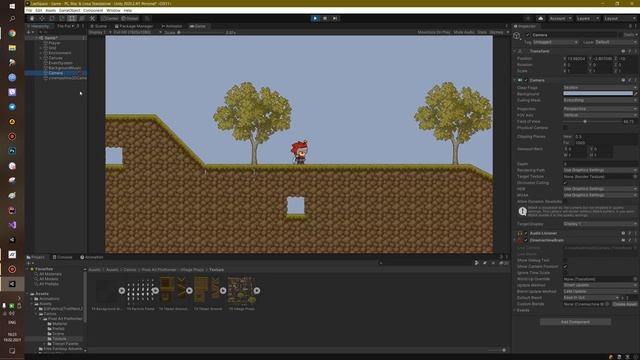Toggle the Camera GameObject active checkbox

pyautogui.click(x=528, y=35)
